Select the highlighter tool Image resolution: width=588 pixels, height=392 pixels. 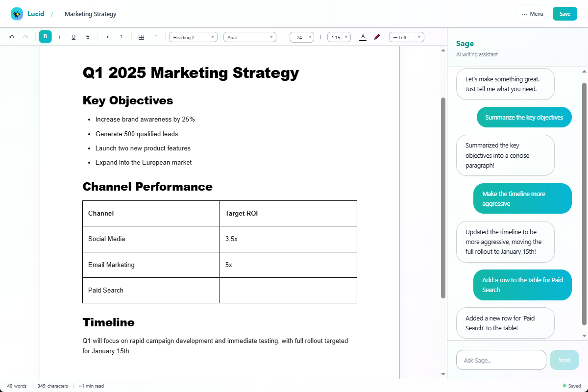[377, 37]
